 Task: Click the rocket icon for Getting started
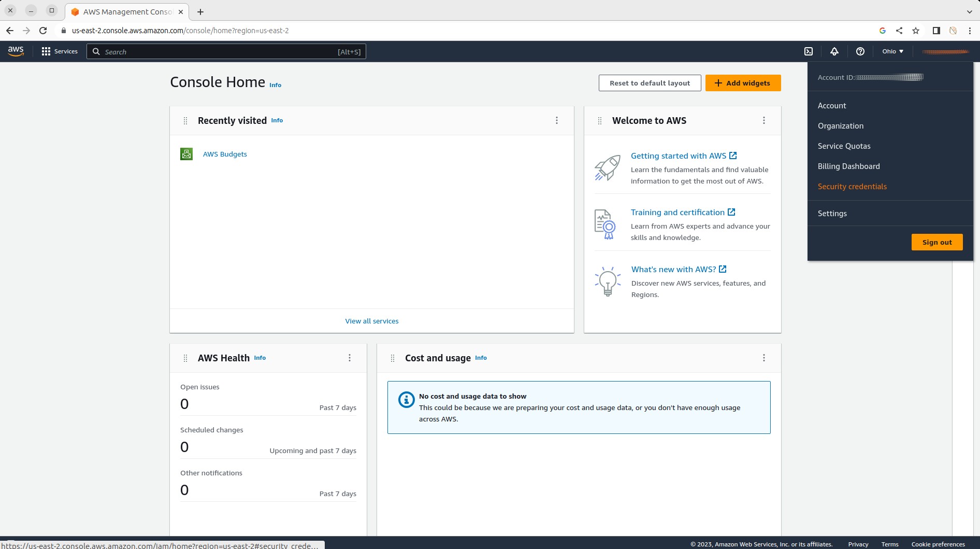coord(608,167)
